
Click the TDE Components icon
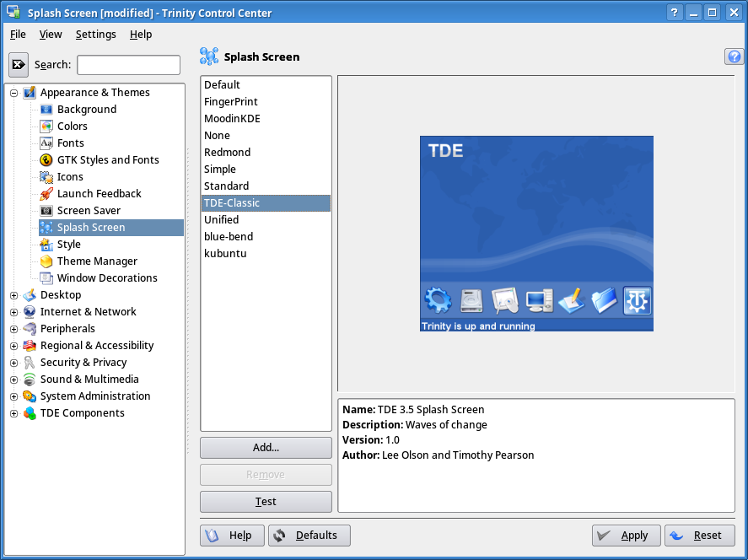(30, 413)
